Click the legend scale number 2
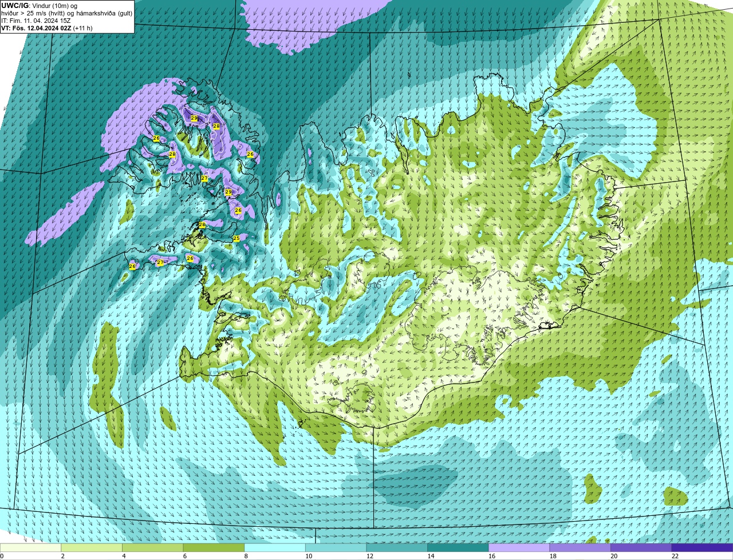The width and height of the screenshot is (733, 560). [x=62, y=556]
